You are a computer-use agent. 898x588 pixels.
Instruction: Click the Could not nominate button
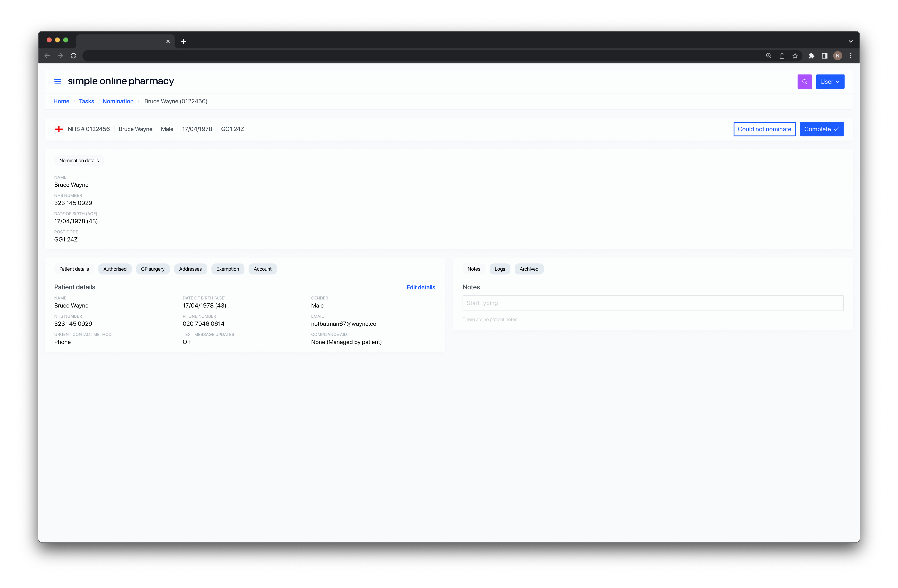(x=764, y=129)
